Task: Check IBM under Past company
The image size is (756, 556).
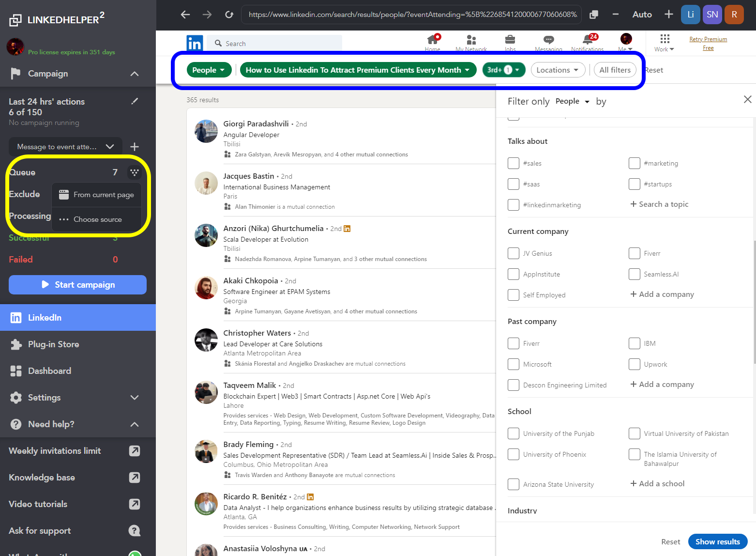Action: point(635,343)
